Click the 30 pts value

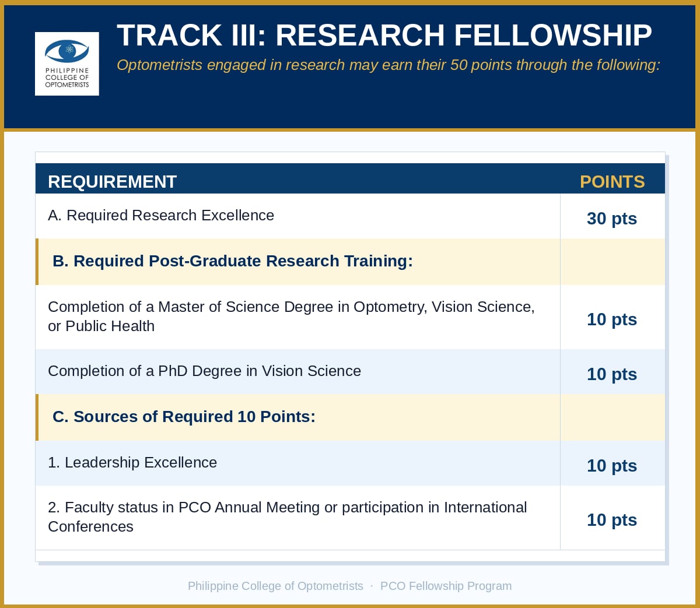coord(612,219)
